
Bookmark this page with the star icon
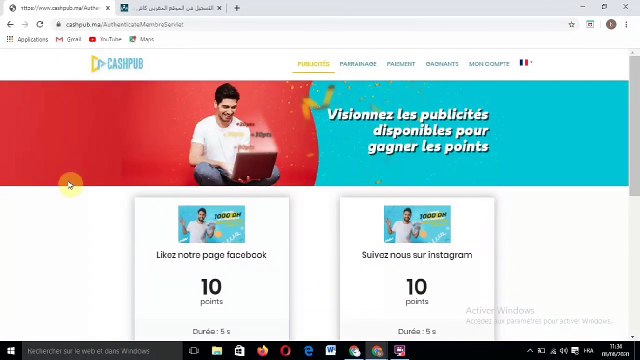click(x=571, y=24)
